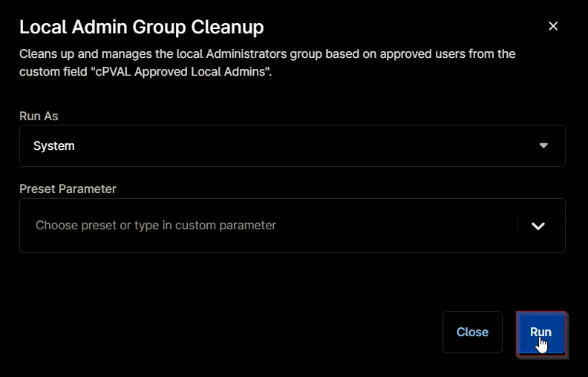Click the cPVAL Approved Local Admins text

coord(181,71)
